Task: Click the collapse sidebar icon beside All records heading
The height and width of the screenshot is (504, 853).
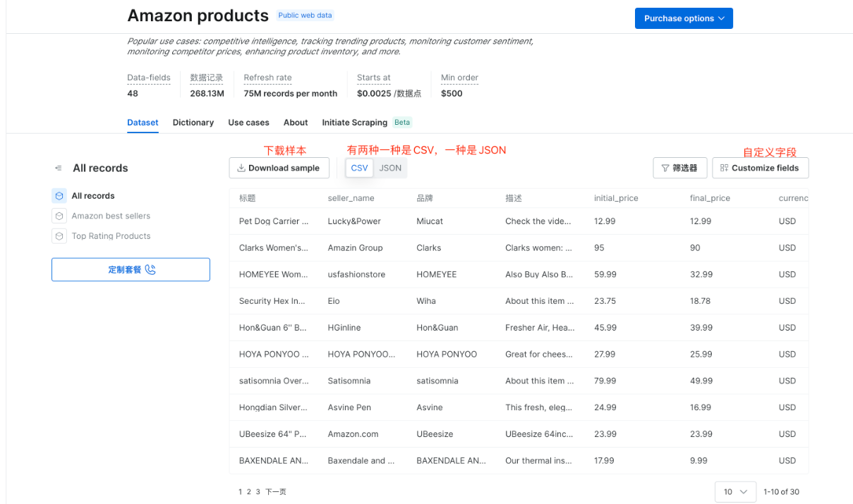Action: tap(58, 168)
